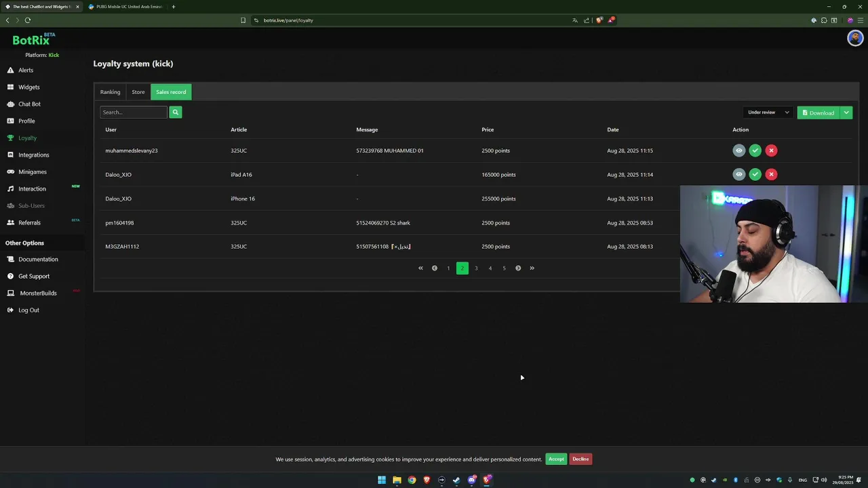Viewport: 868px width, 488px height.
Task: Go to previous page of records
Action: coord(435,268)
